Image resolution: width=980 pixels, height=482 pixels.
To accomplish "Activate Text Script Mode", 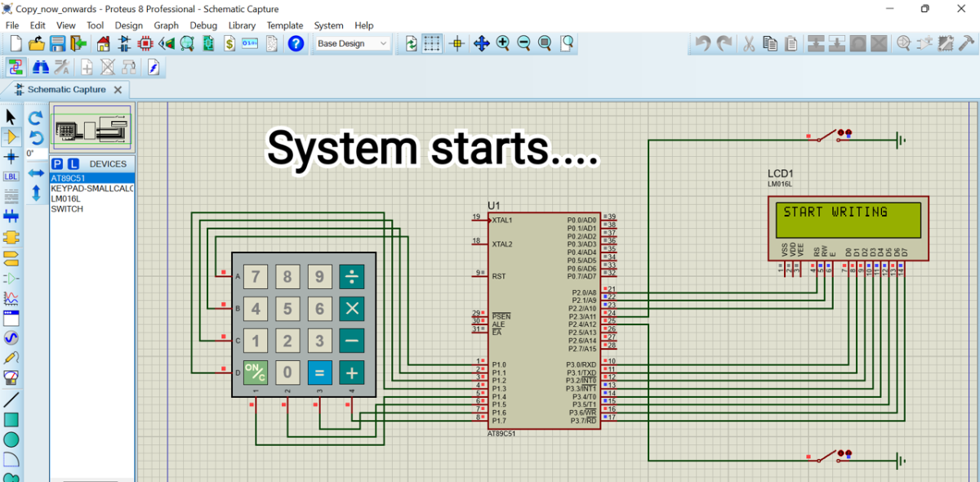I will (x=11, y=196).
